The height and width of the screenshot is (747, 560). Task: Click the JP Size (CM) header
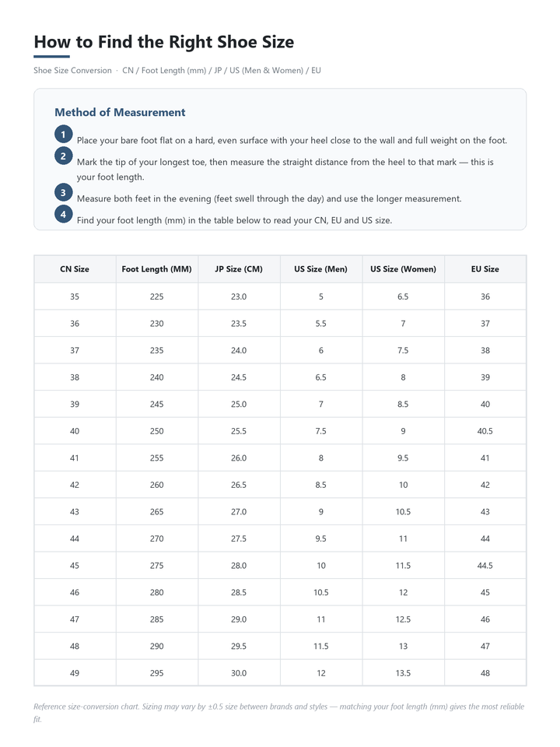click(239, 269)
